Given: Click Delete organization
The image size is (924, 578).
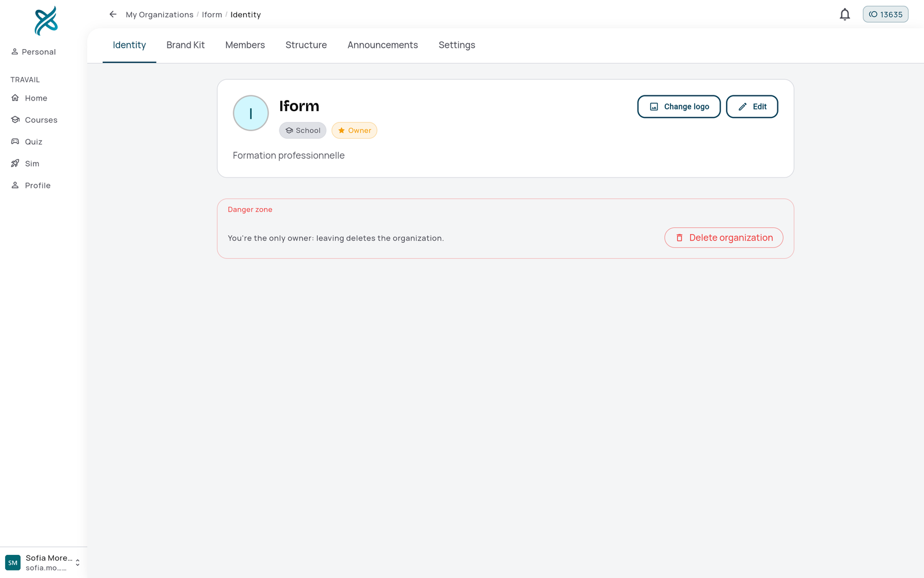Looking at the screenshot, I should 724,238.
